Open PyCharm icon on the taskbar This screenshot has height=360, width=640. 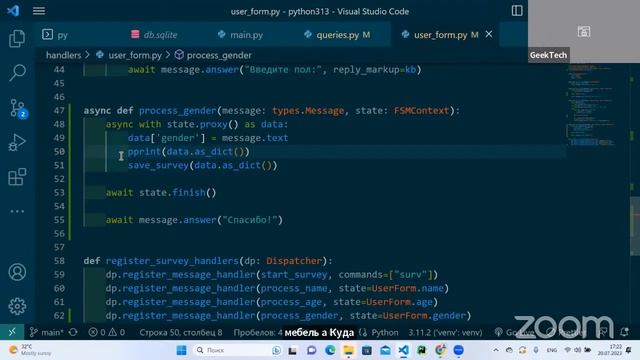(422, 350)
